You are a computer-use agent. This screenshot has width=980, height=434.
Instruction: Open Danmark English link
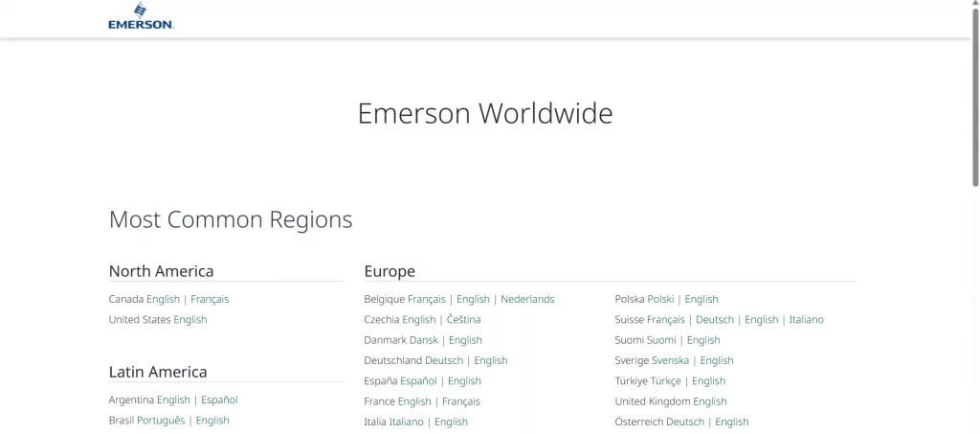466,340
